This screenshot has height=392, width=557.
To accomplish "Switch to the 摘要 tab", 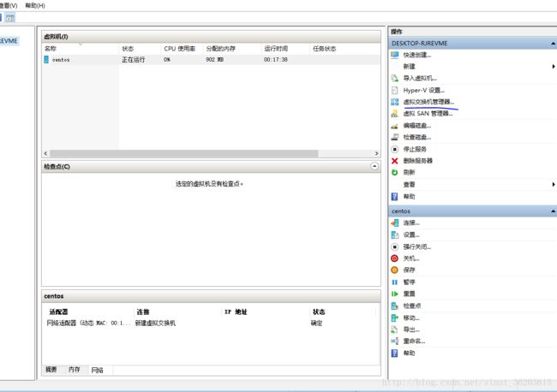I will click(51, 370).
